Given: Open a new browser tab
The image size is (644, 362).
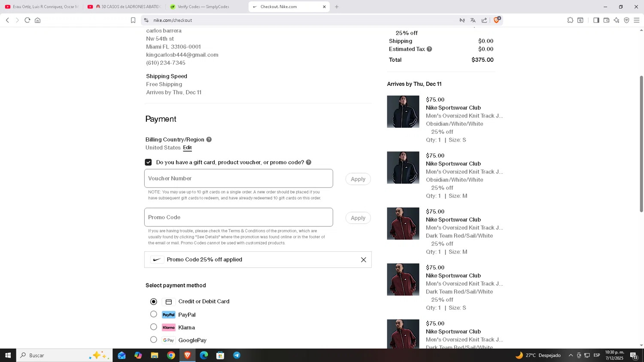Looking at the screenshot, I should tap(337, 7).
